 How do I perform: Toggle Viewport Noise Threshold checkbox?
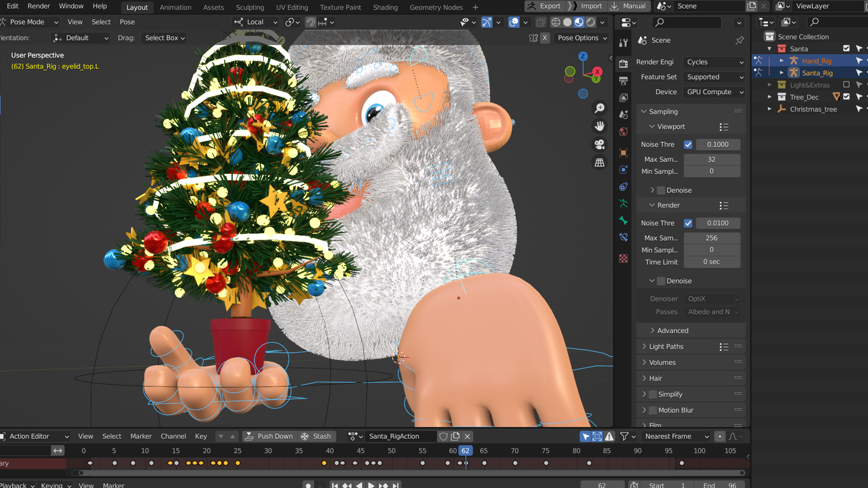tap(688, 144)
